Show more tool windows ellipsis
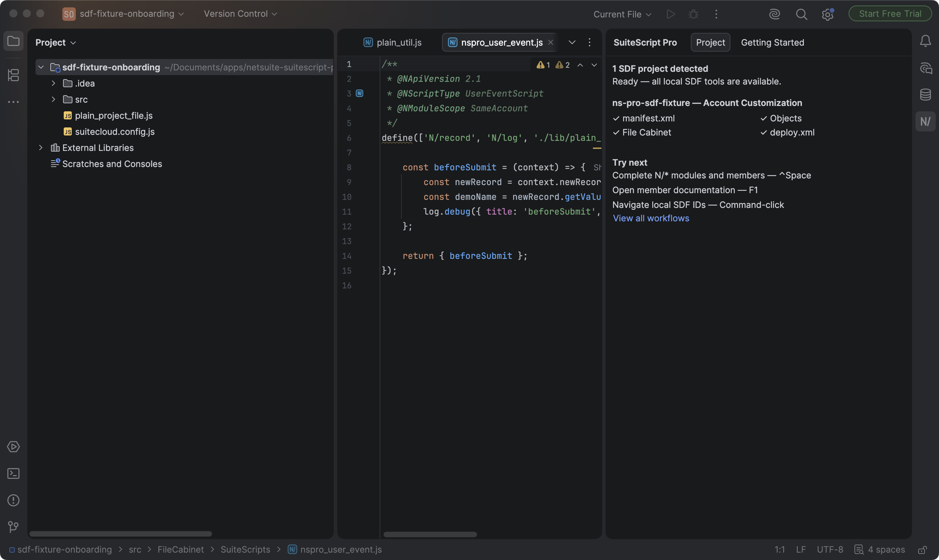The image size is (939, 560). (14, 102)
